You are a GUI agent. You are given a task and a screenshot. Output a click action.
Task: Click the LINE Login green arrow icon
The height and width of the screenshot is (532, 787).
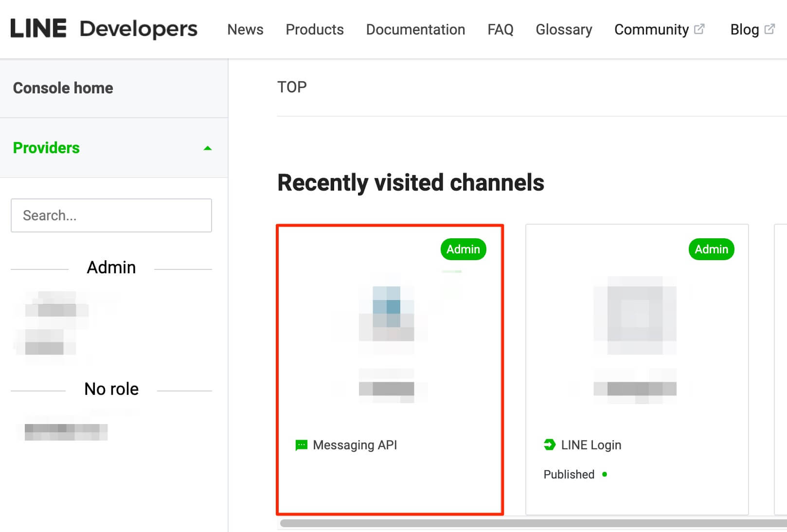point(550,444)
